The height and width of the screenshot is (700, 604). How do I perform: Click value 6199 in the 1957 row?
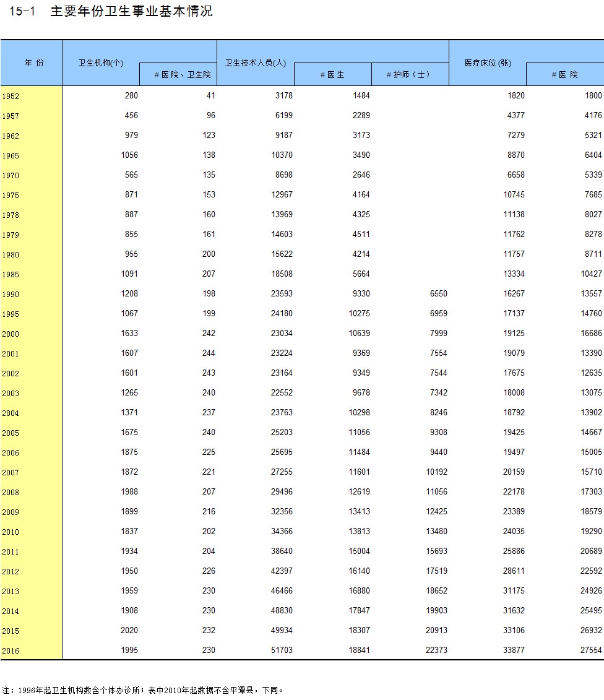coord(284,115)
